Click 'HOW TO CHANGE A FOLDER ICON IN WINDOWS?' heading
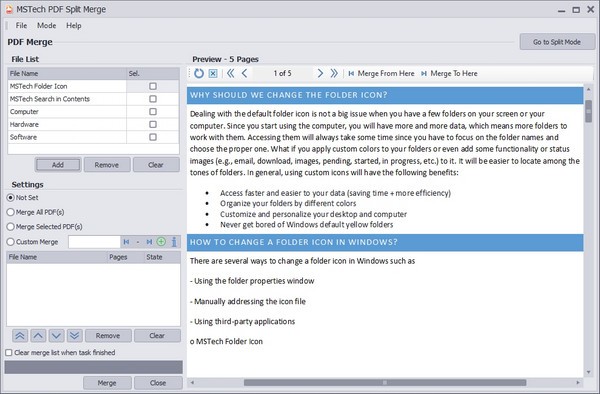This screenshot has width=600, height=394. [293, 242]
